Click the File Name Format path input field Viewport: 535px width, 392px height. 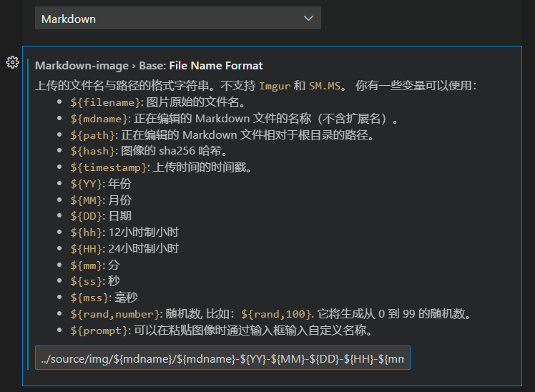pos(222,358)
